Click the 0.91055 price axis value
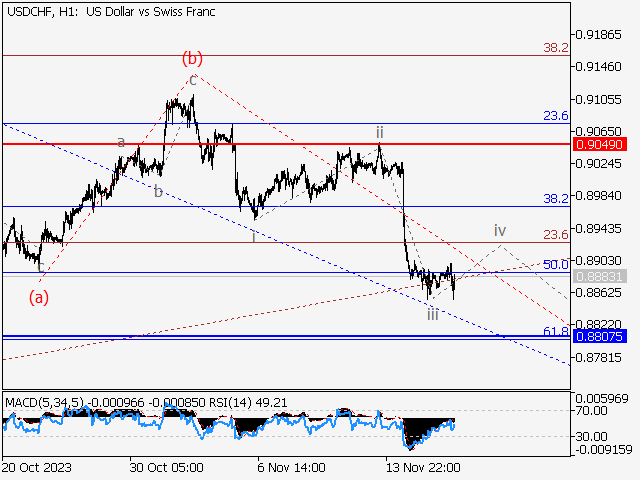640x480 pixels. 598,100
